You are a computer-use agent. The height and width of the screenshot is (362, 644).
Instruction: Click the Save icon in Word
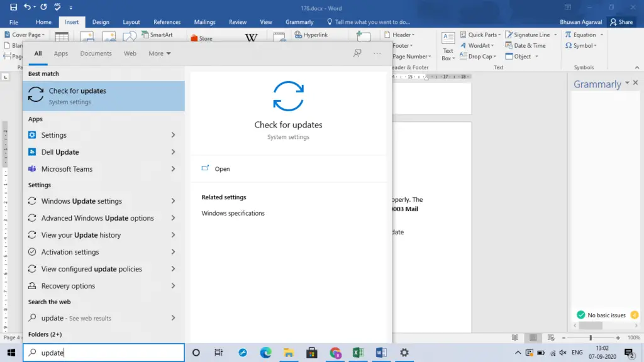tap(14, 7)
